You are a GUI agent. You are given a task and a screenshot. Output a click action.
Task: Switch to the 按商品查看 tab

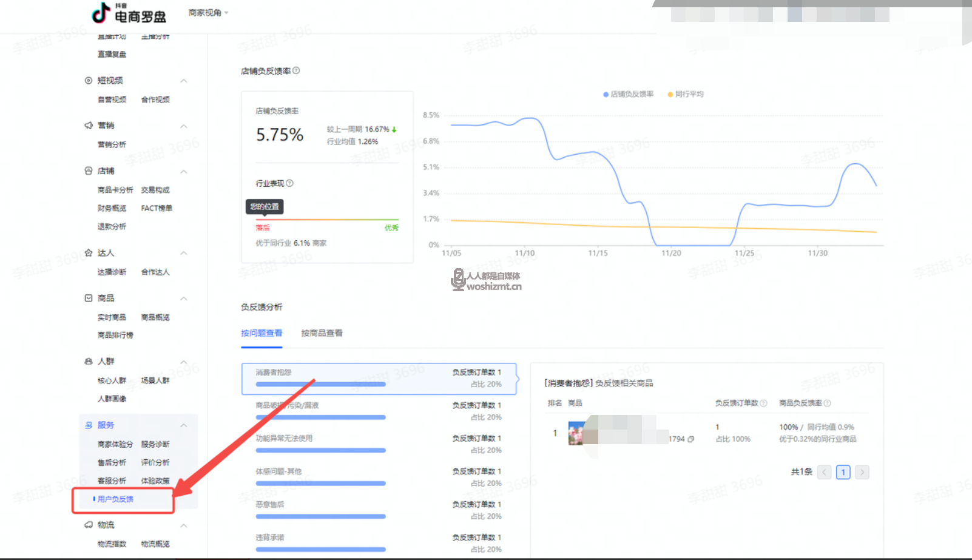point(322,333)
